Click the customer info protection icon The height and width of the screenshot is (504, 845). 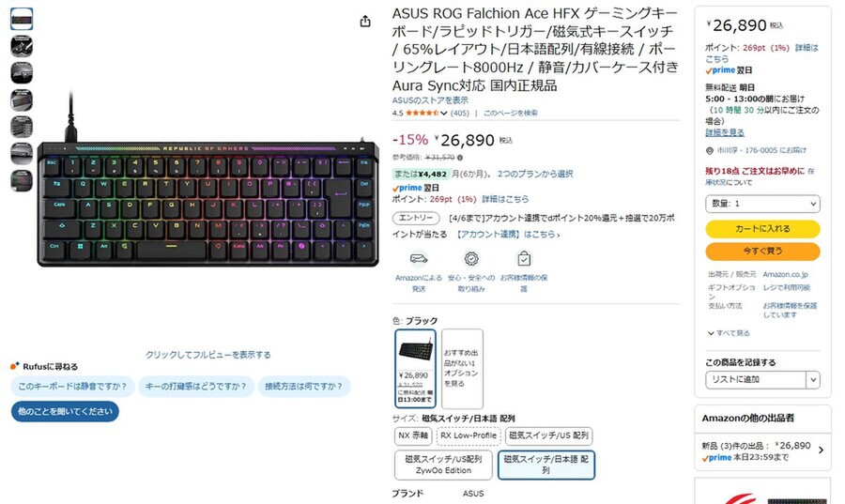(524, 259)
